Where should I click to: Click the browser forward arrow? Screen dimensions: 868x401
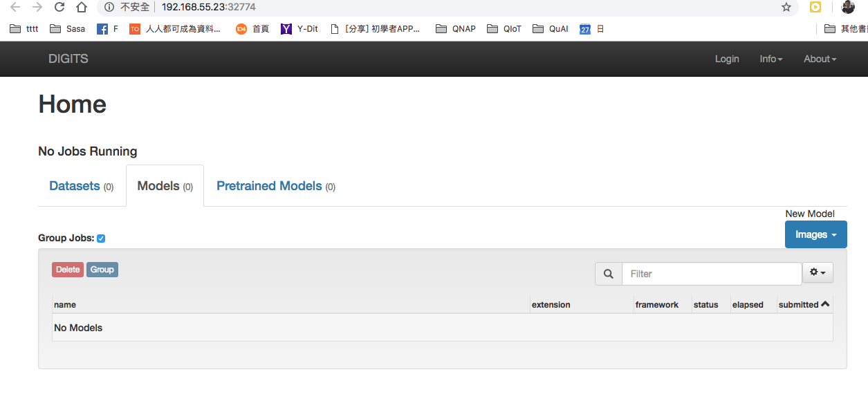pyautogui.click(x=37, y=7)
